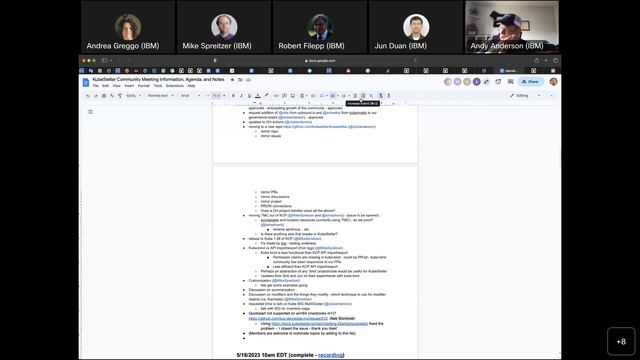The height and width of the screenshot is (360, 640).
Task: Increase the font size with the plus button
Action: (x=224, y=96)
